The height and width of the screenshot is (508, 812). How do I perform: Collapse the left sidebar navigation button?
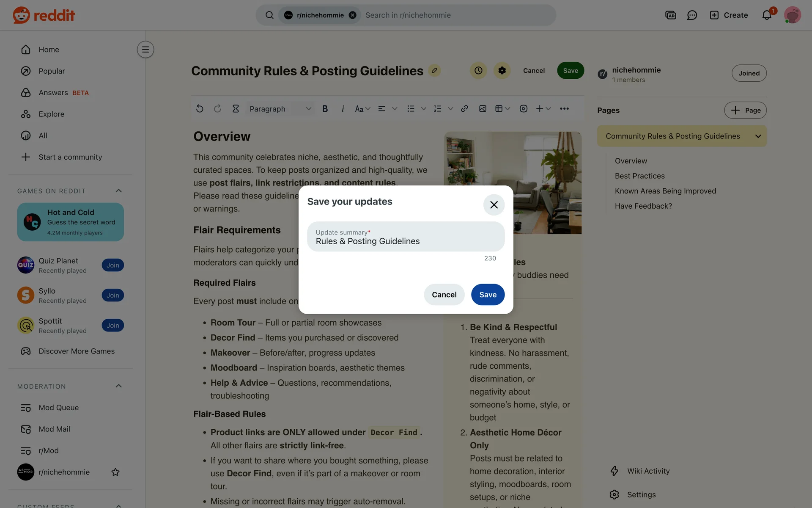coord(145,50)
